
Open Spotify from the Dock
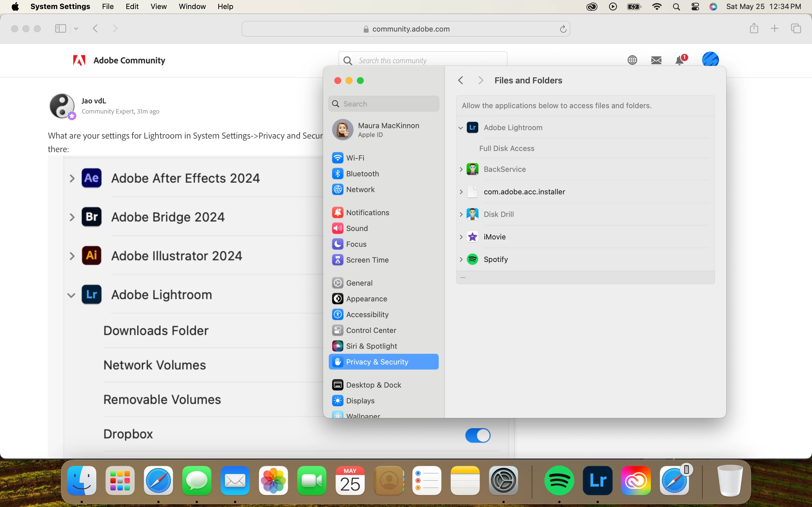click(559, 480)
